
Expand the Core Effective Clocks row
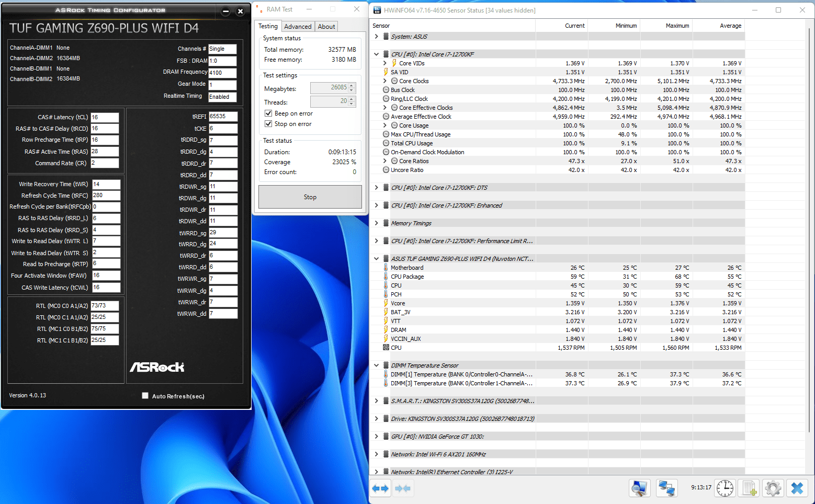(384, 108)
